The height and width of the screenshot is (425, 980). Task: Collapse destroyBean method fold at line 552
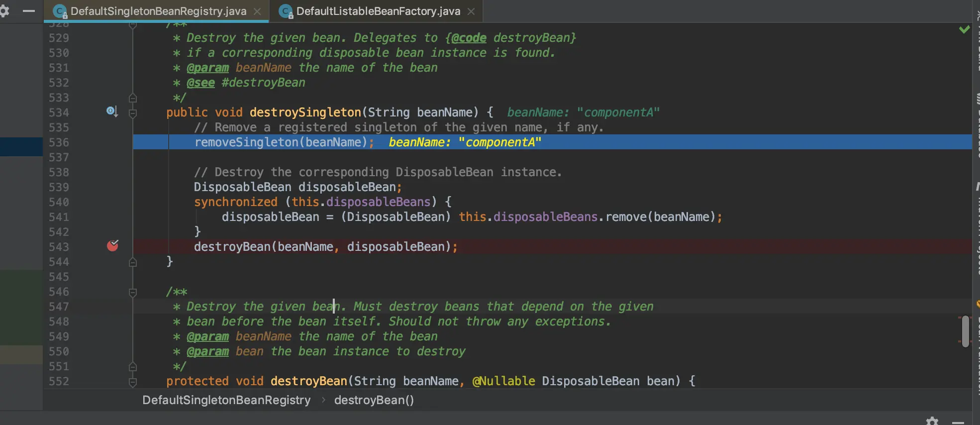click(x=133, y=382)
